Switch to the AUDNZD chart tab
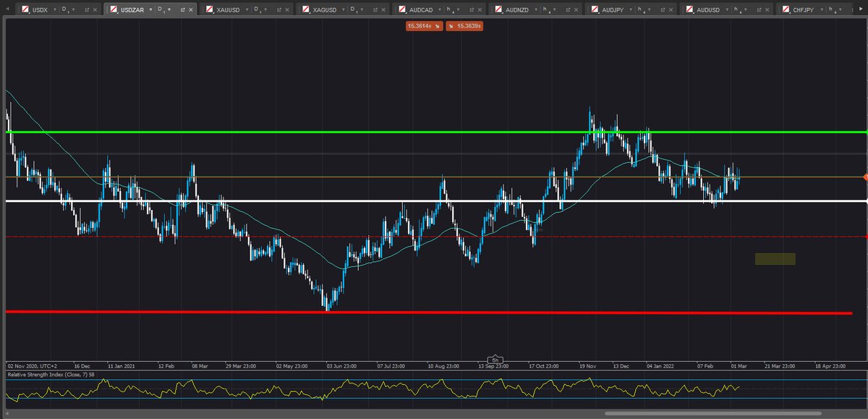The height and width of the screenshot is (419, 868). 517,9
